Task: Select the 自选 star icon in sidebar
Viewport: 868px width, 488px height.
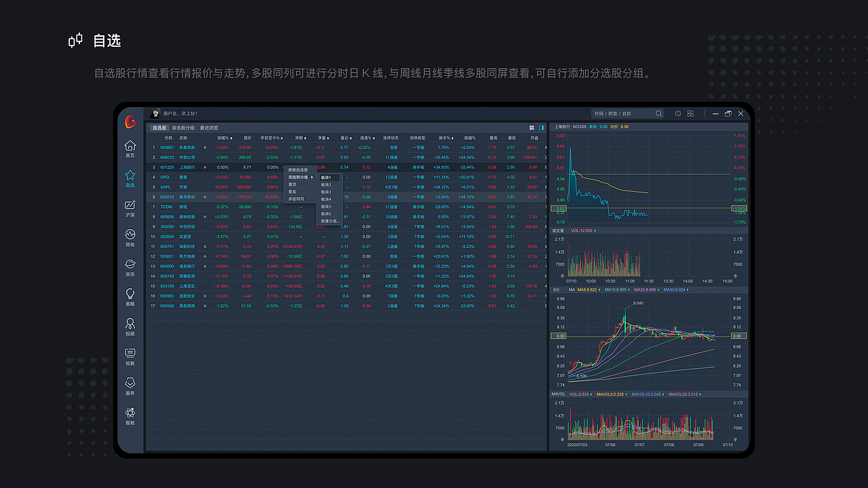Action: point(130,179)
